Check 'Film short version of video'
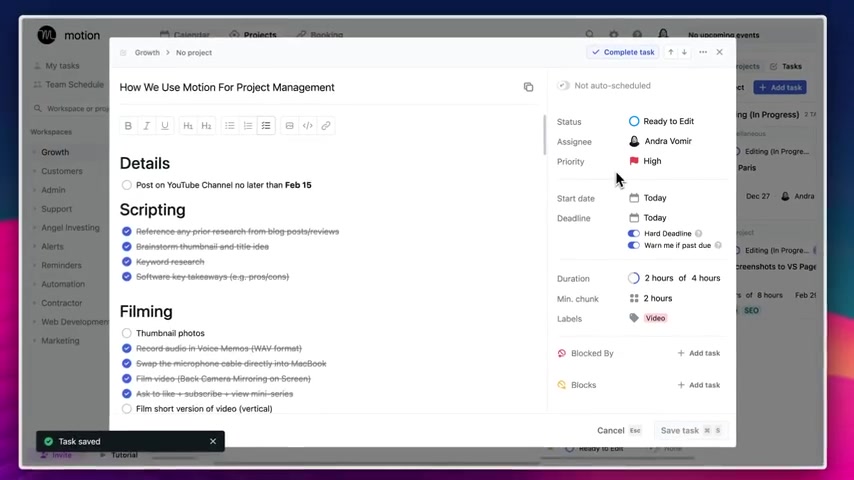Viewport: 854px width, 480px height. 127,409
